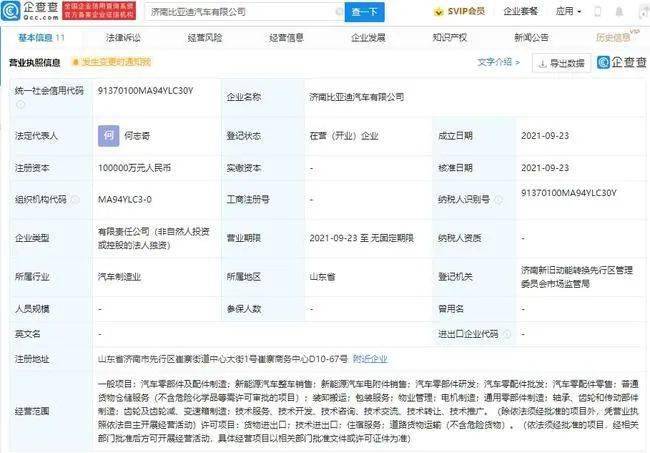Click the help icon beside 纳税人识别号

click(x=499, y=200)
